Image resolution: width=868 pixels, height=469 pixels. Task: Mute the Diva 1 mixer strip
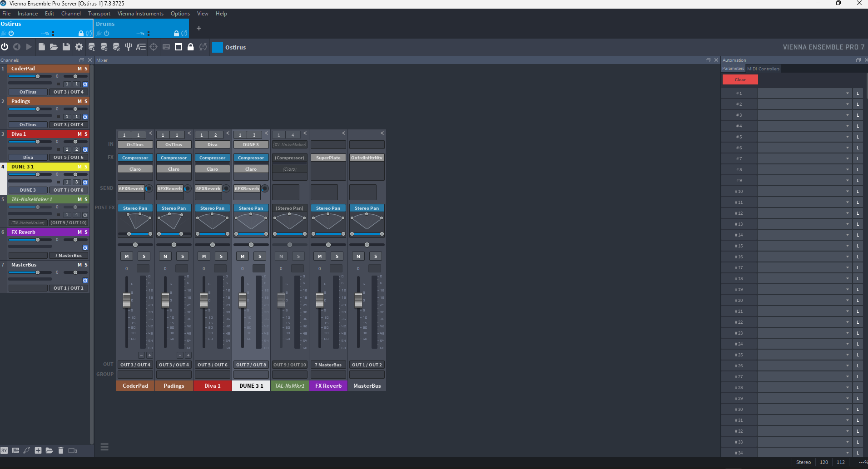tap(204, 256)
